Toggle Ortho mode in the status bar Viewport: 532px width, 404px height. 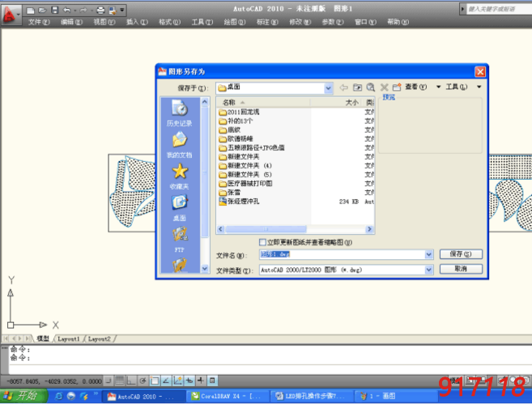click(131, 381)
